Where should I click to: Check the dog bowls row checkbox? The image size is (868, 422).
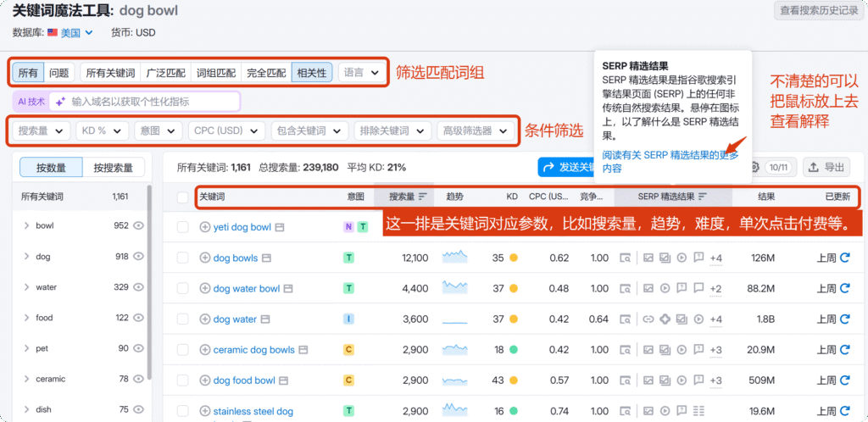(183, 258)
